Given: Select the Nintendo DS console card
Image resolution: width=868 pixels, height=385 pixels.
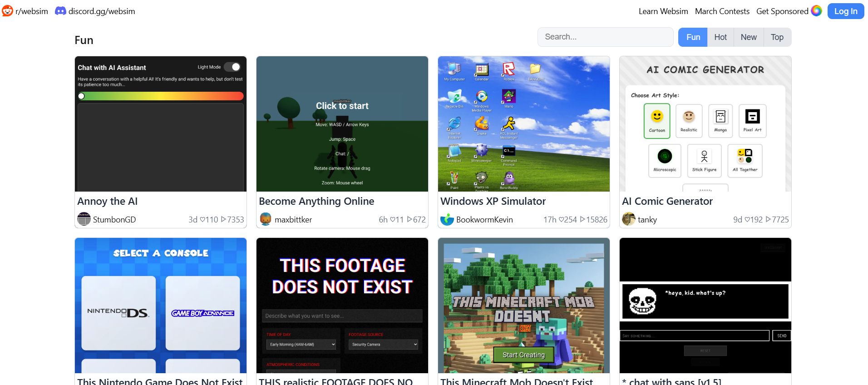Looking at the screenshot, I should tap(118, 313).
